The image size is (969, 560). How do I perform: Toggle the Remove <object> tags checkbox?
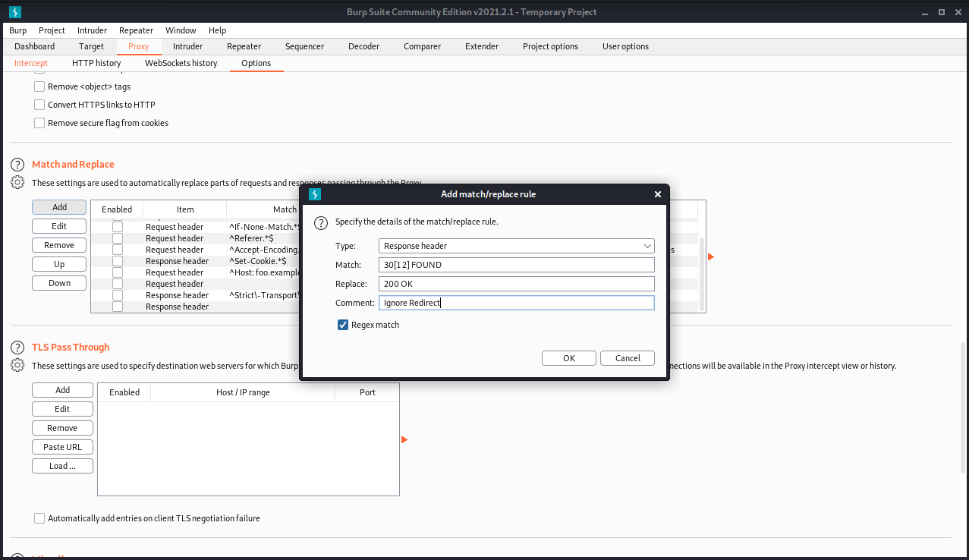point(39,87)
